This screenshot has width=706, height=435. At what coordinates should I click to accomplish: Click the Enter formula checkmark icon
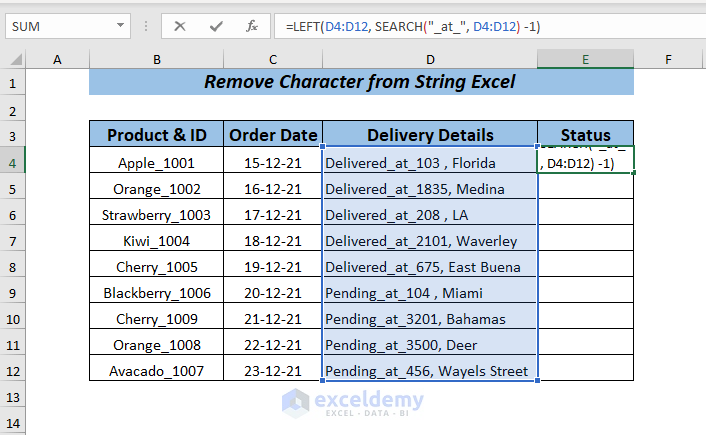coord(216,26)
